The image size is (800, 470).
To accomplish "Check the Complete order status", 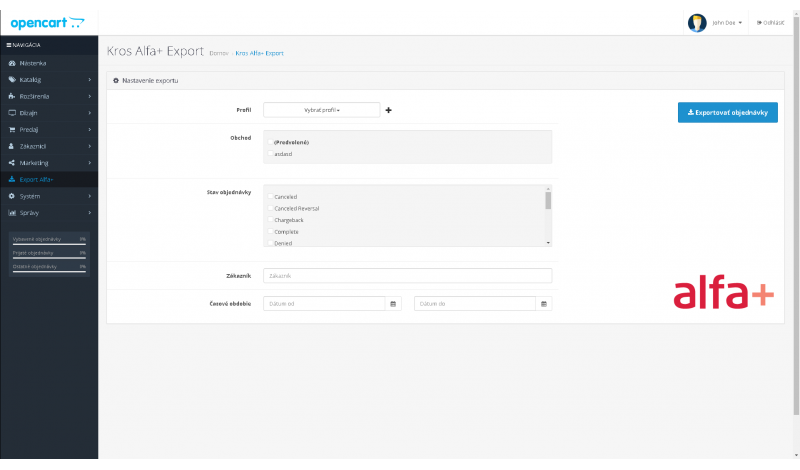I will (x=270, y=232).
